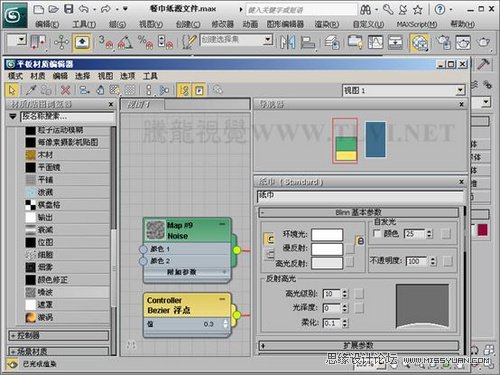Viewport: 500px width, 375px height.
Task: Click the Lay Out All horizontal icon
Action: pos(149,90)
